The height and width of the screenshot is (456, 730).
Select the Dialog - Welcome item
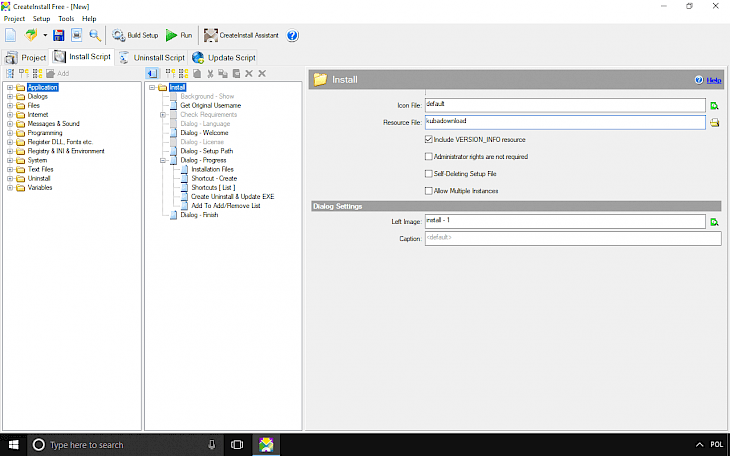coord(204,133)
